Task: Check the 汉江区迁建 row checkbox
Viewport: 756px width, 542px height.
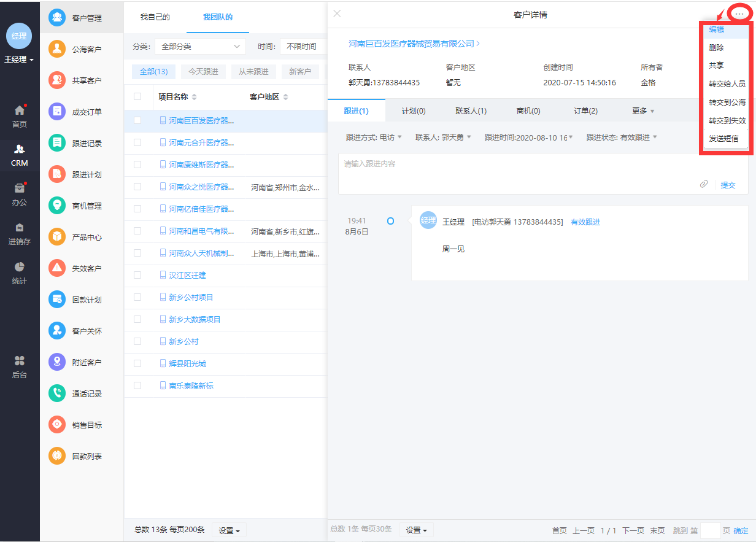Action: [x=137, y=275]
